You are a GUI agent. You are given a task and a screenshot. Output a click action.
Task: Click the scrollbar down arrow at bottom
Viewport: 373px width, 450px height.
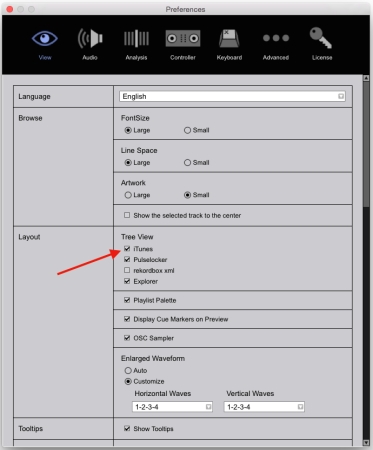tap(366, 443)
